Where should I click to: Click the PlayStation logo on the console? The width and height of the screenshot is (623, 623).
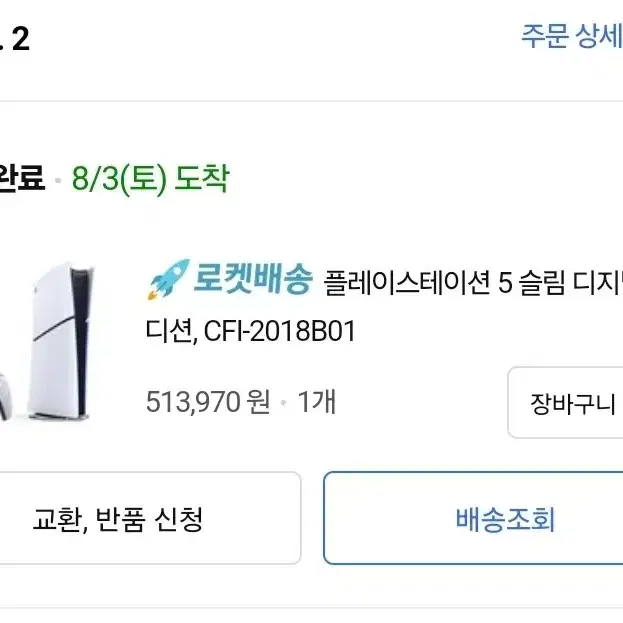[x=36, y=290]
